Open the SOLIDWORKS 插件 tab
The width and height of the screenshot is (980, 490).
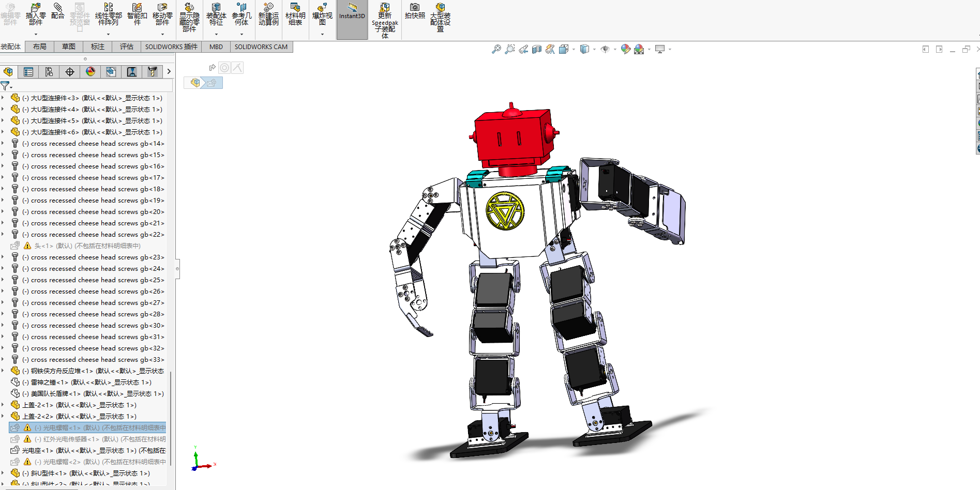click(x=171, y=47)
